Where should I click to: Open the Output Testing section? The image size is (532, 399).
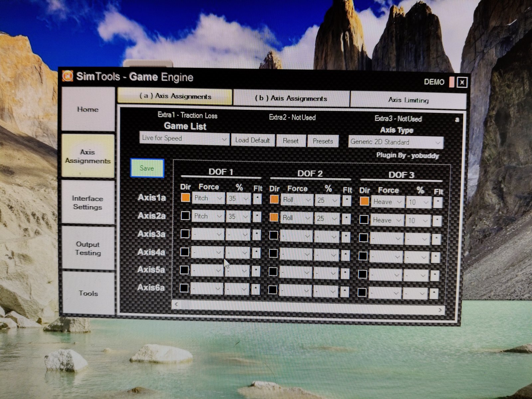(x=88, y=248)
